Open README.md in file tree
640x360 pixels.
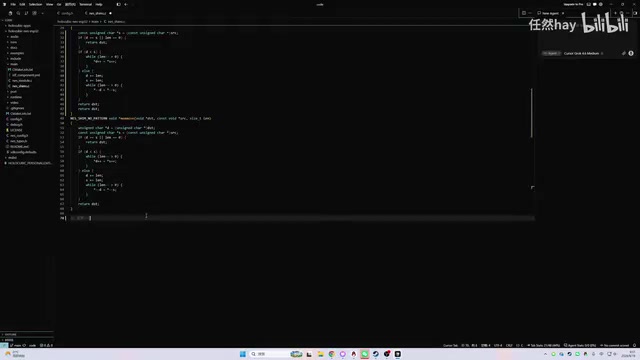20,147
